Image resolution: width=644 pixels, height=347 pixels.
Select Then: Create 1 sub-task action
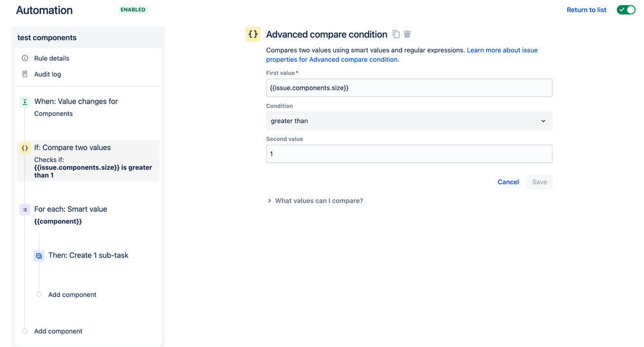pos(88,255)
